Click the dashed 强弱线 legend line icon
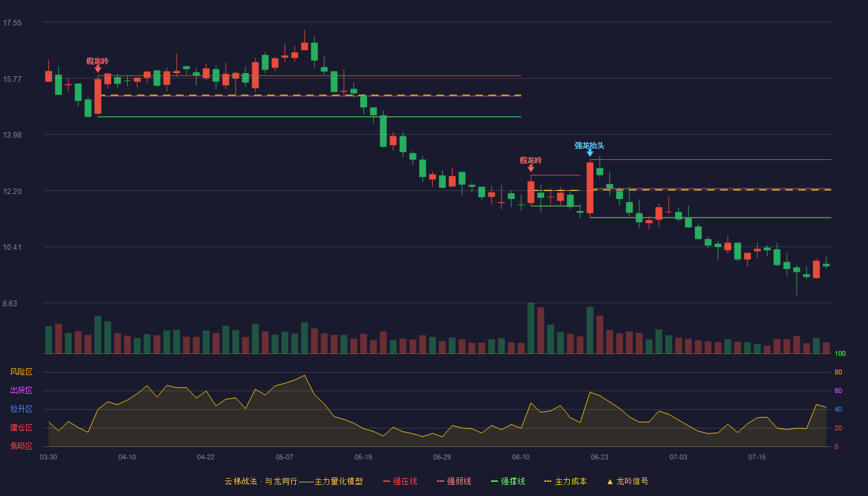Screen dimensions: 868x496 tap(440, 481)
